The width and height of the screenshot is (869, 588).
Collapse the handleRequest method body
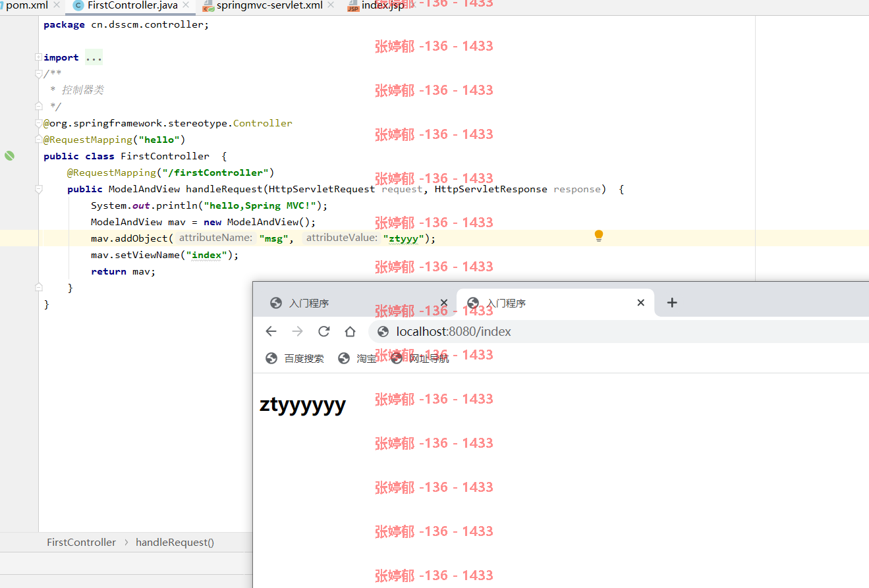tap(39, 189)
